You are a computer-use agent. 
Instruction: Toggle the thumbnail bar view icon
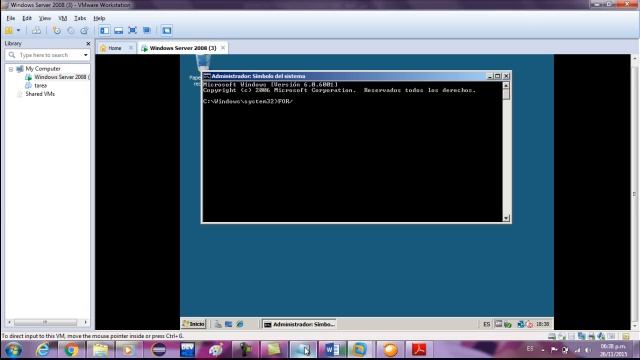point(118,30)
